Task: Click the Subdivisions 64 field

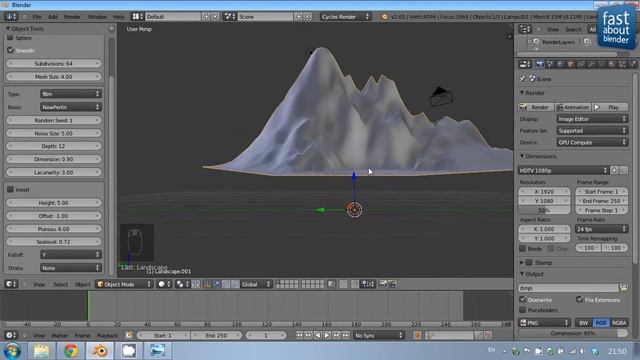Action: [53, 64]
